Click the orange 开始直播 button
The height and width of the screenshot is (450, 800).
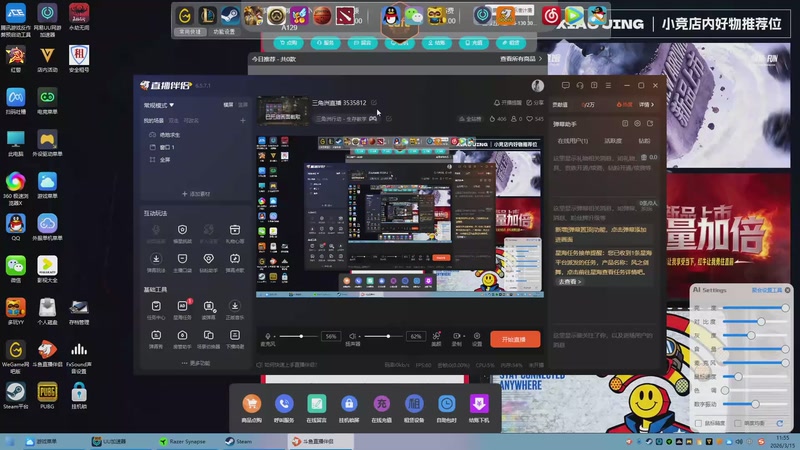[515, 339]
